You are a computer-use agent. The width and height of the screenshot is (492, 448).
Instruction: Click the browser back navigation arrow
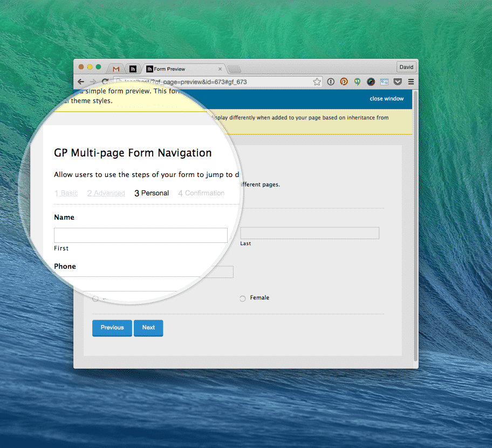pyautogui.click(x=80, y=82)
